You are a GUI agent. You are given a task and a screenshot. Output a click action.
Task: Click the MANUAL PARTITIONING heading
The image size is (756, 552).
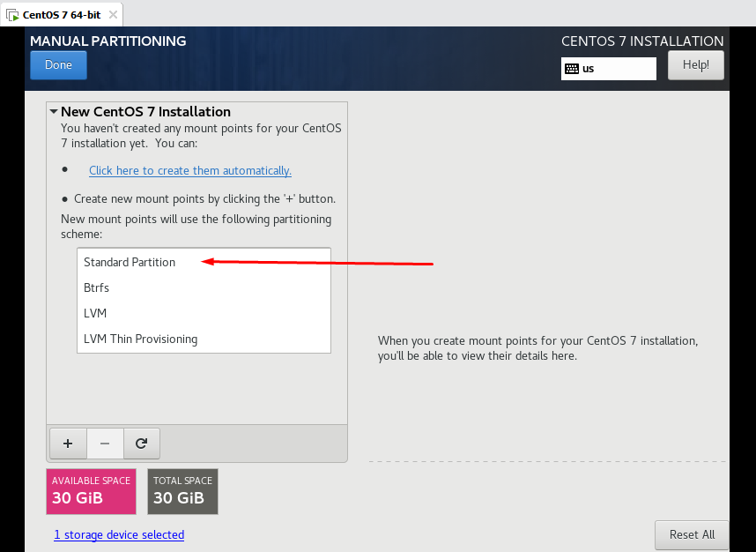(x=108, y=41)
